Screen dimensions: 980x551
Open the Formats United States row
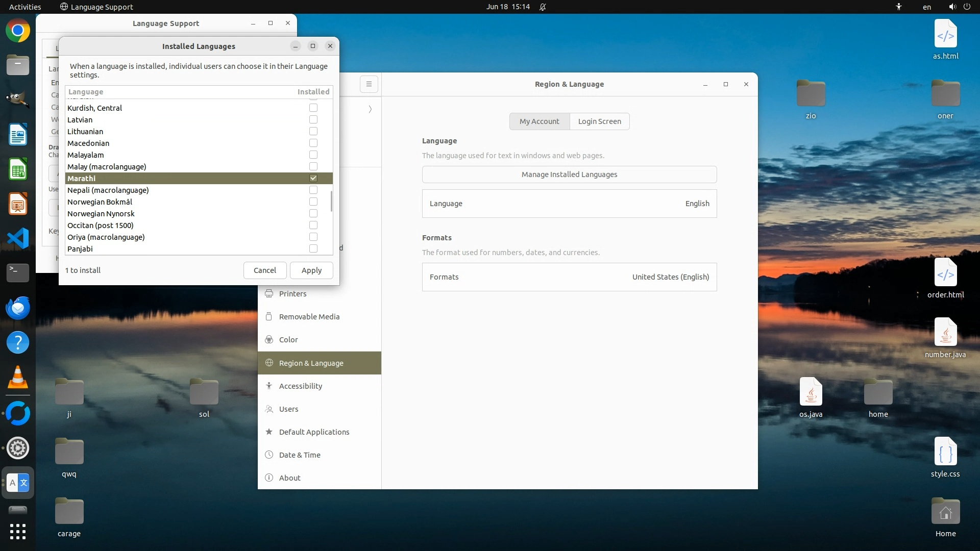coord(569,277)
